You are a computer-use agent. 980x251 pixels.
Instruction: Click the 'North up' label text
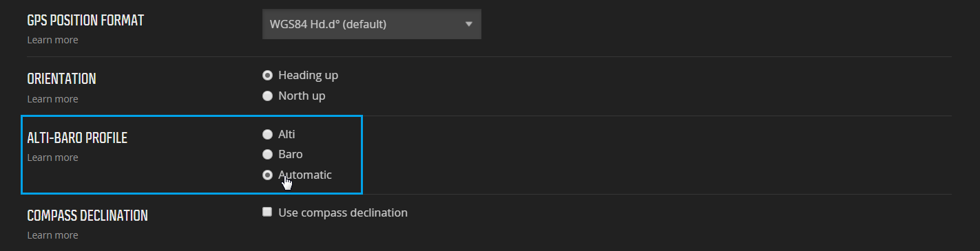click(302, 96)
